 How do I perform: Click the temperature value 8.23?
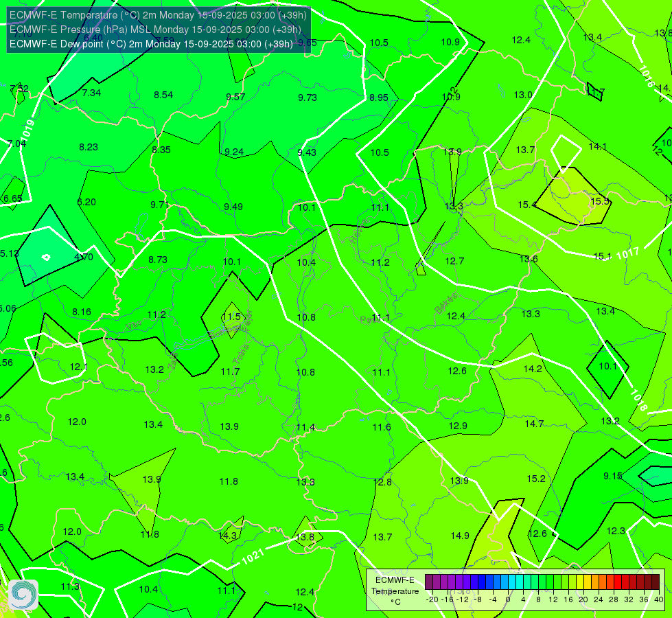coord(89,147)
